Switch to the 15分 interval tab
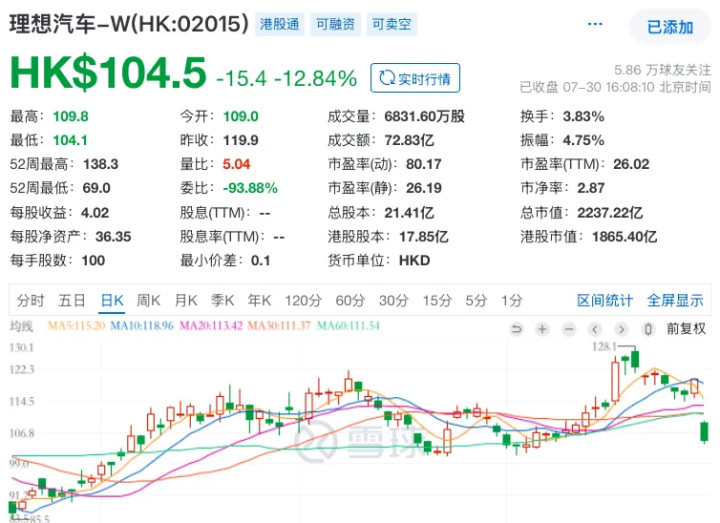 click(x=437, y=301)
